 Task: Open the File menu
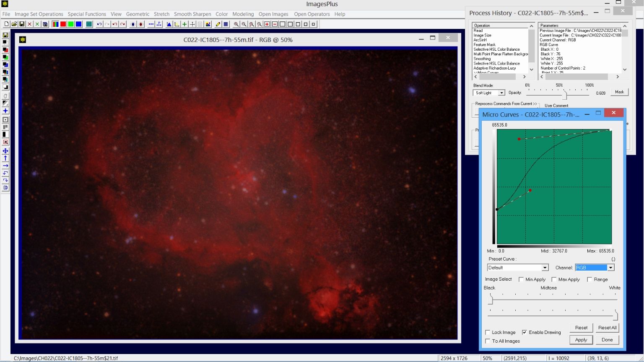coord(6,14)
